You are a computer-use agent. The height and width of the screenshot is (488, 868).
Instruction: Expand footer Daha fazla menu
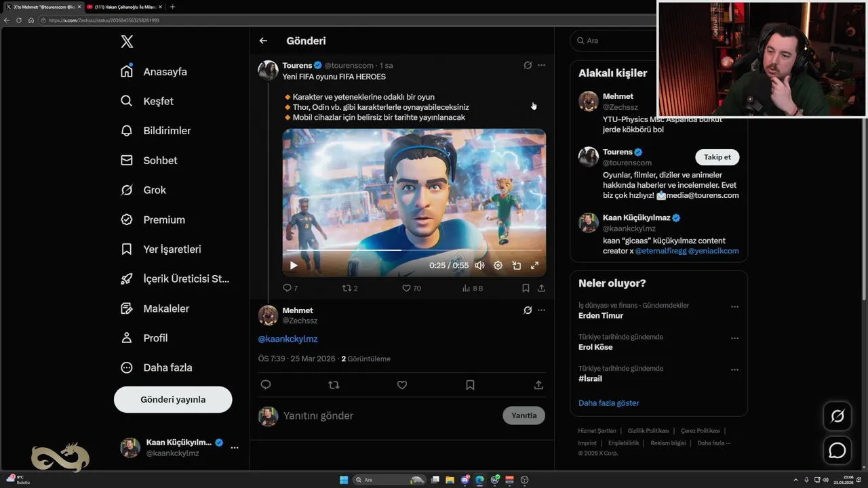pyautogui.click(x=714, y=443)
